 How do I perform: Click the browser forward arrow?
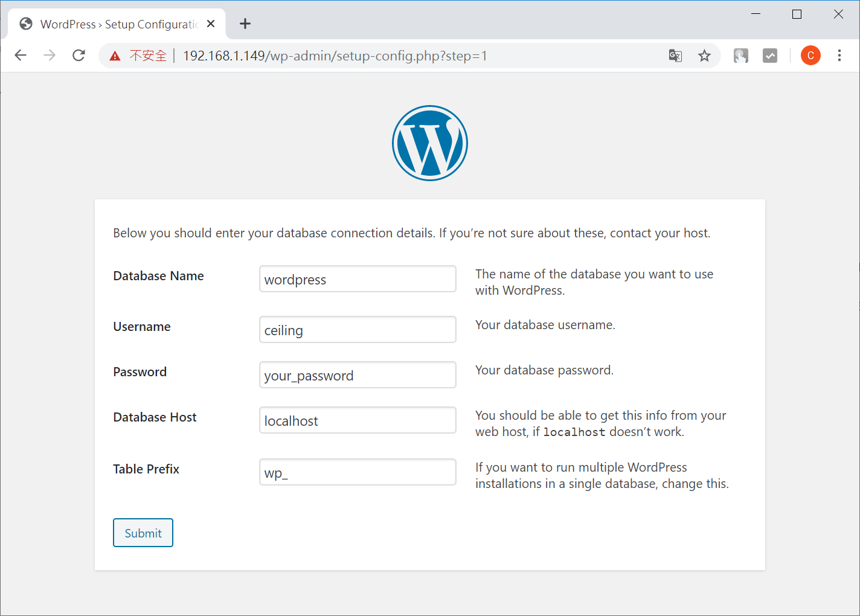[50, 56]
